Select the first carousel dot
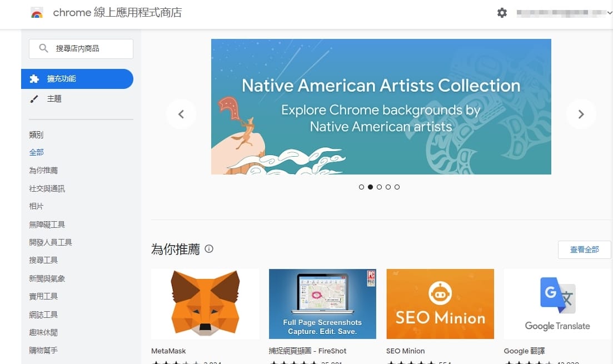 coord(361,187)
